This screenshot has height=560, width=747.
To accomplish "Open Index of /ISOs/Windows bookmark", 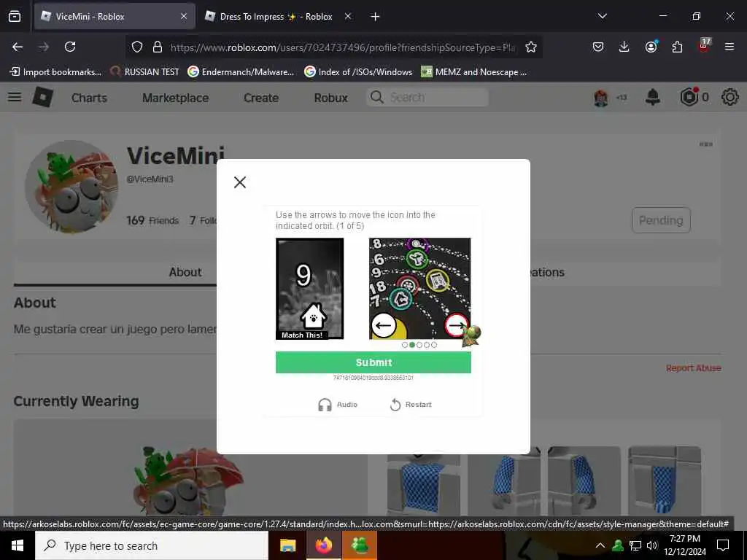I will 359,72.
